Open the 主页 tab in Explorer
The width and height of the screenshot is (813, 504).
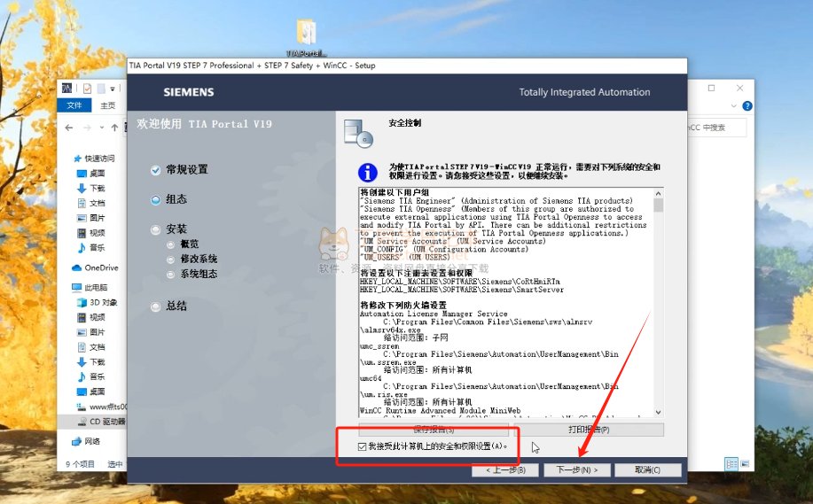tap(108, 105)
